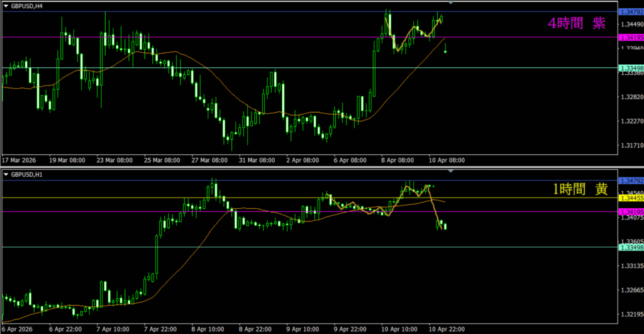Click '10 Apr 22:00' on the H1 time axis
The height and width of the screenshot is (334, 644).
(447, 329)
